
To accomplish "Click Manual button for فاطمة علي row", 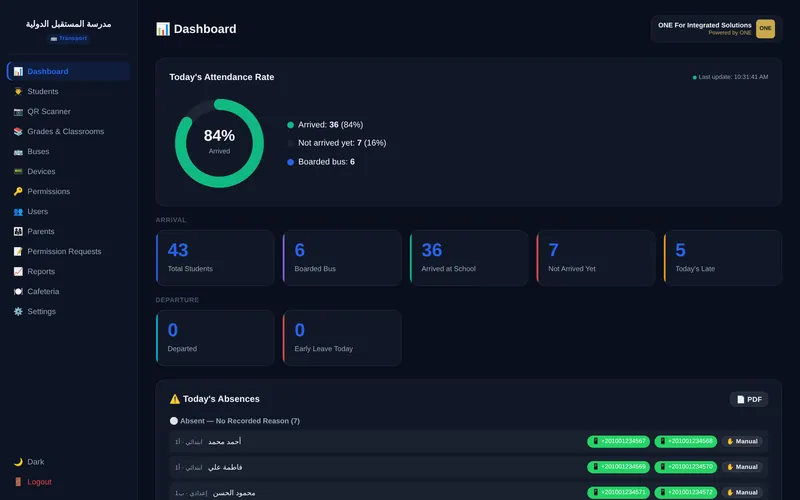I will [x=742, y=467].
